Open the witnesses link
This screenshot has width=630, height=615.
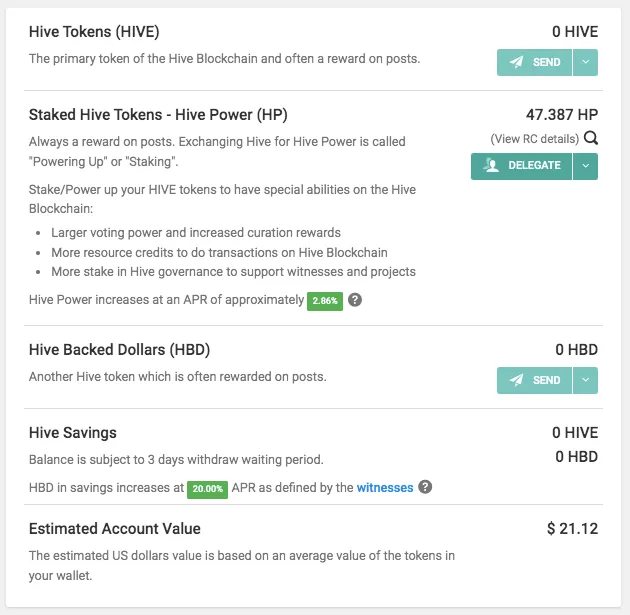point(385,487)
